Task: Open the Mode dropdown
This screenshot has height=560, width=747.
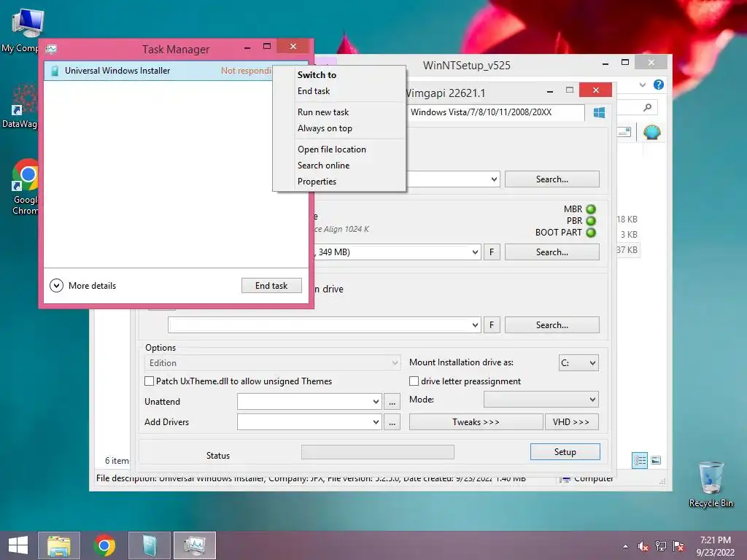Action: click(x=541, y=400)
